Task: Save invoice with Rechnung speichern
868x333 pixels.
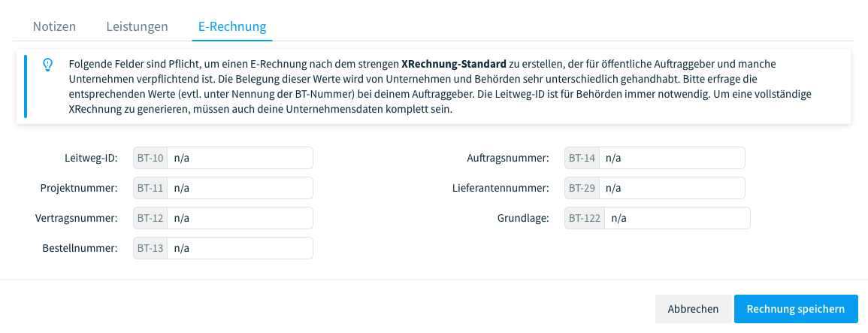Action: 796,309
